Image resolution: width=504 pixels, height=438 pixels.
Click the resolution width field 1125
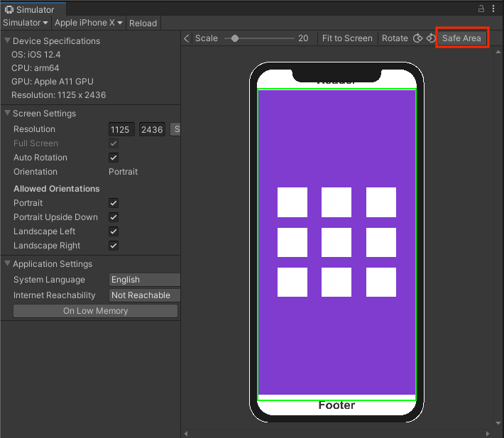click(x=121, y=129)
